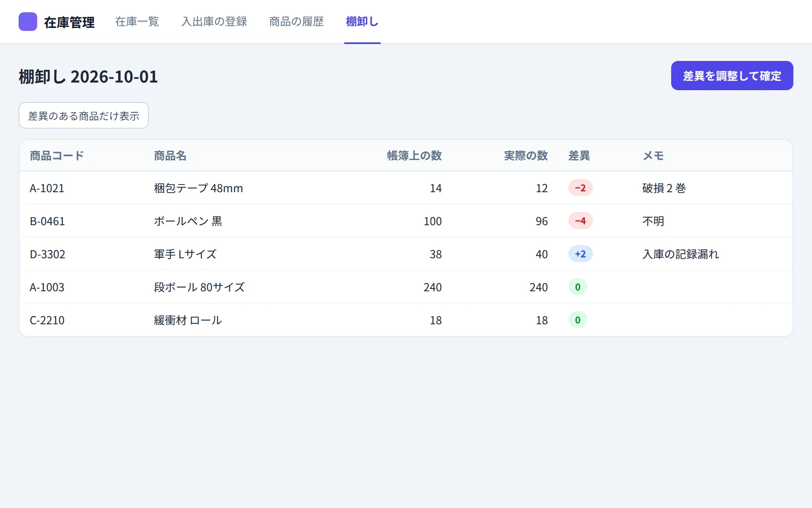Click the 0 badge in A-1003 row
The width and height of the screenshot is (812, 508).
click(578, 287)
